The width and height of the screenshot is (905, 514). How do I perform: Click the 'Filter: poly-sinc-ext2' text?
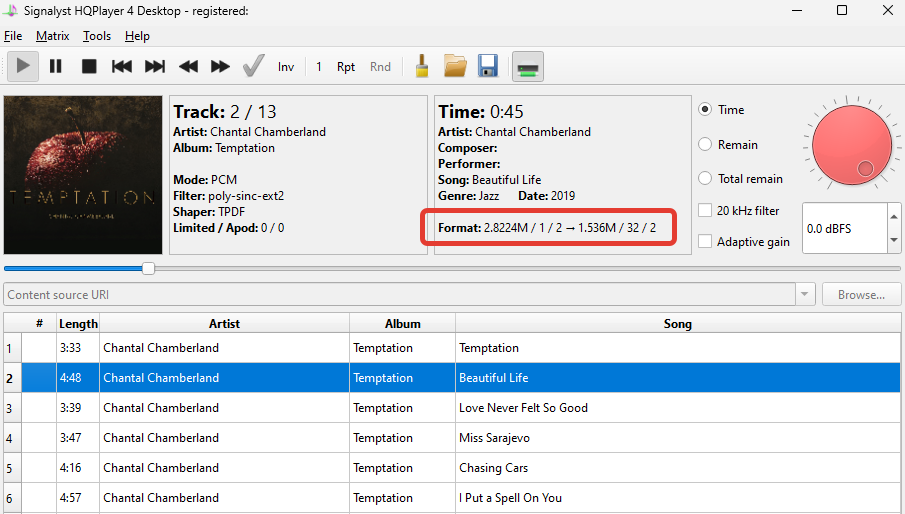(x=229, y=196)
